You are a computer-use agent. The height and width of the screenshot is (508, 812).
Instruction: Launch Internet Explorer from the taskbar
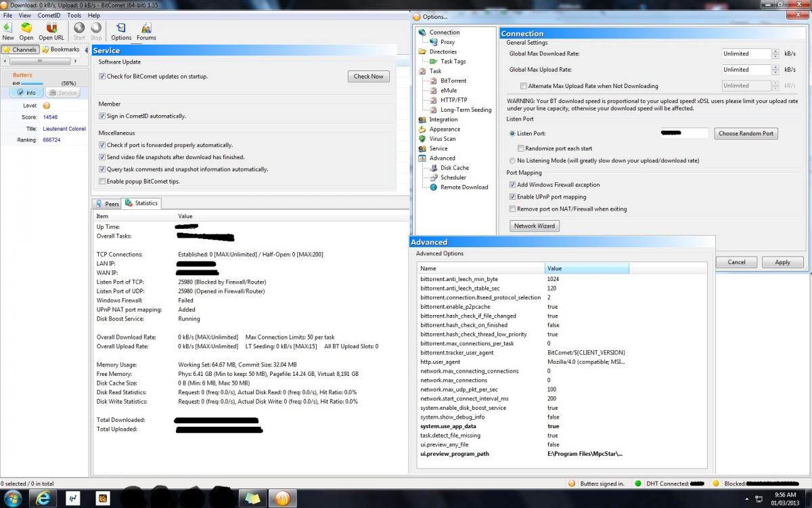pyautogui.click(x=44, y=499)
